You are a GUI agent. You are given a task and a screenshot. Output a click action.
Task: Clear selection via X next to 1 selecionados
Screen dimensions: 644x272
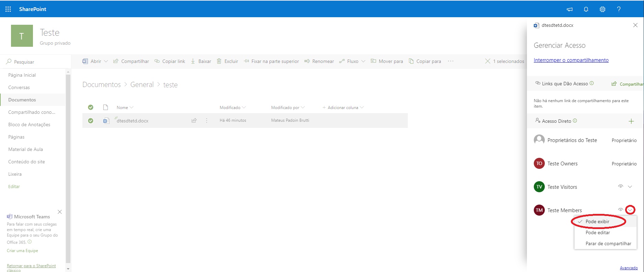[487, 61]
